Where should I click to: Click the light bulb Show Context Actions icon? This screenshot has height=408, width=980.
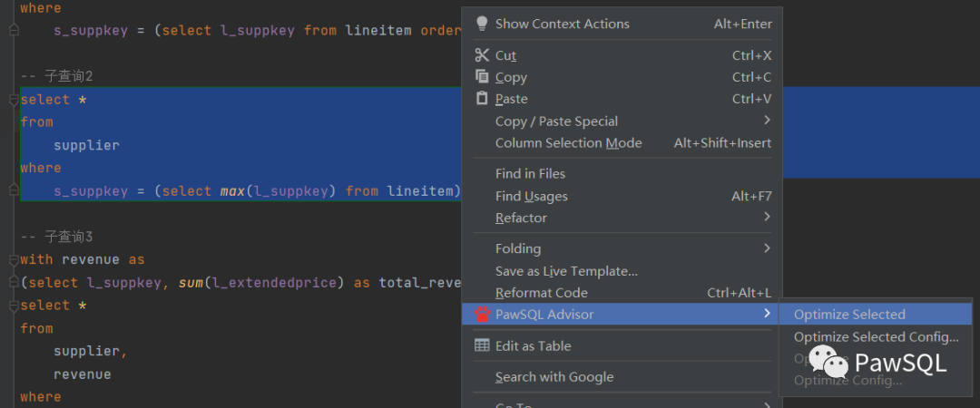482,24
